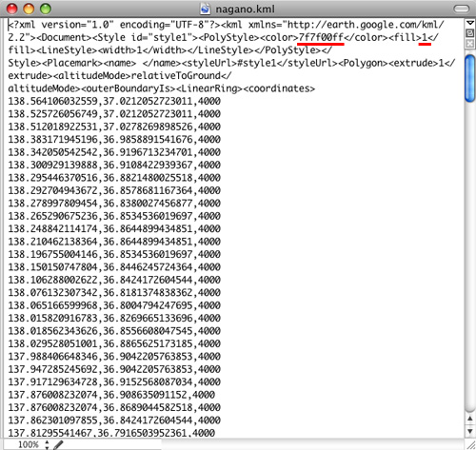Click the red close window button
Viewport: 476px width, 450px height.
tap(12, 9)
